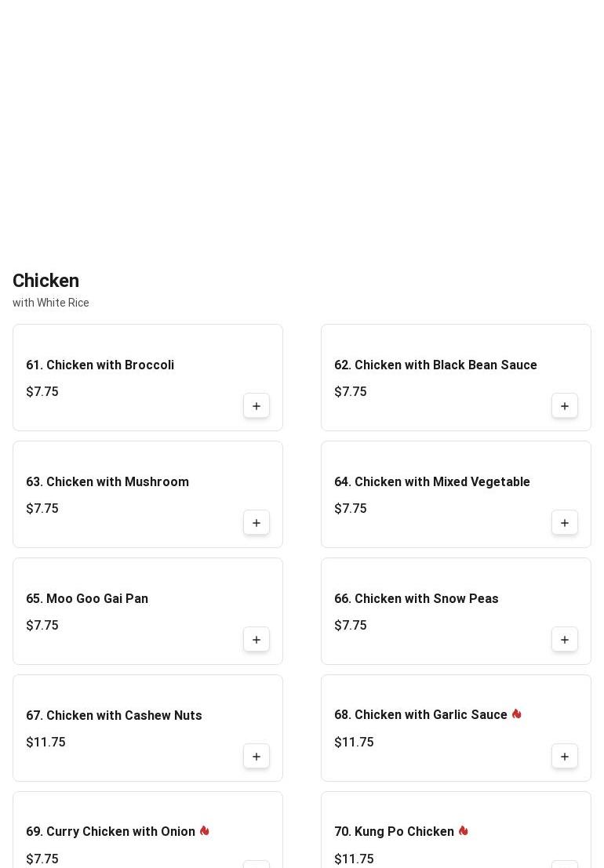Click spicy flame icon beside Garlic Sauce

[517, 714]
